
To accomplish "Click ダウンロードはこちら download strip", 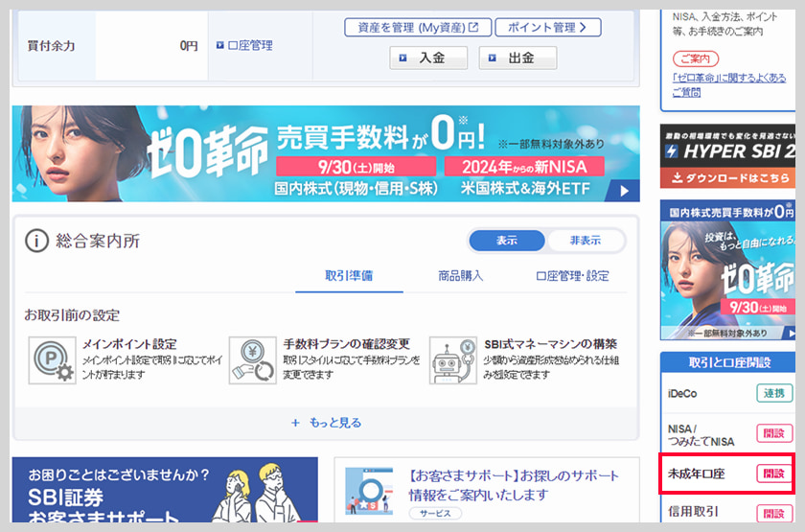I will coord(728,177).
